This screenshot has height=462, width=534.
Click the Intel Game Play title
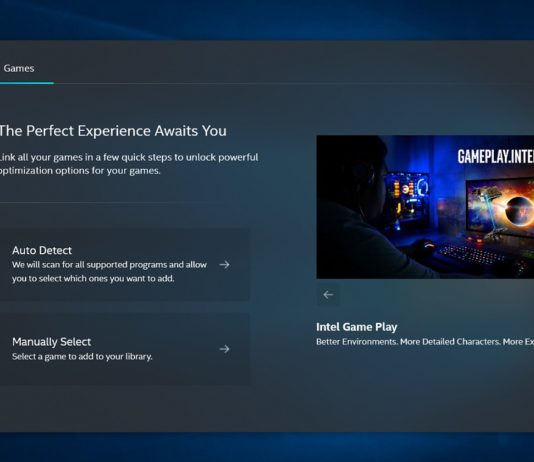click(357, 327)
